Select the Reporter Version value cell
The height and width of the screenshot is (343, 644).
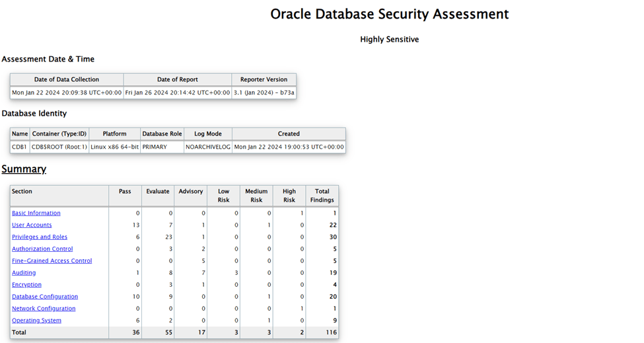pyautogui.click(x=264, y=93)
